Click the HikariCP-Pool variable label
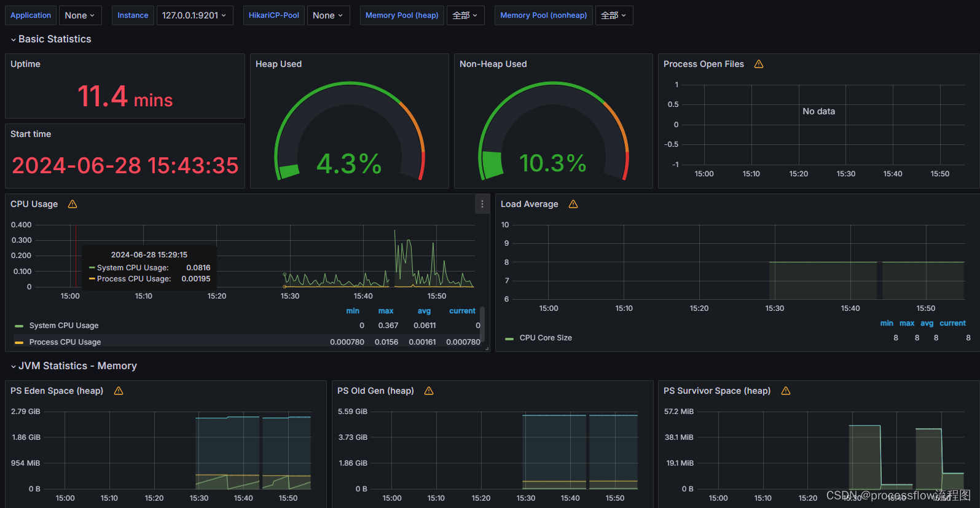980x508 pixels. tap(274, 15)
